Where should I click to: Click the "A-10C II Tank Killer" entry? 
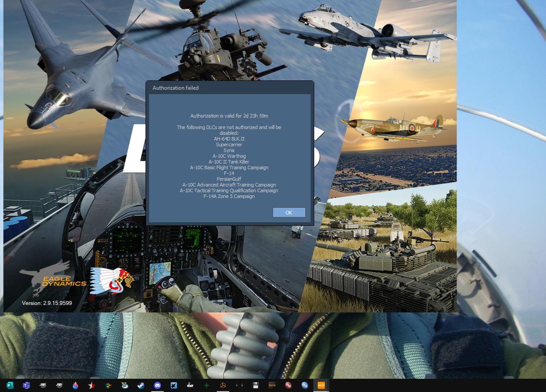coord(229,162)
